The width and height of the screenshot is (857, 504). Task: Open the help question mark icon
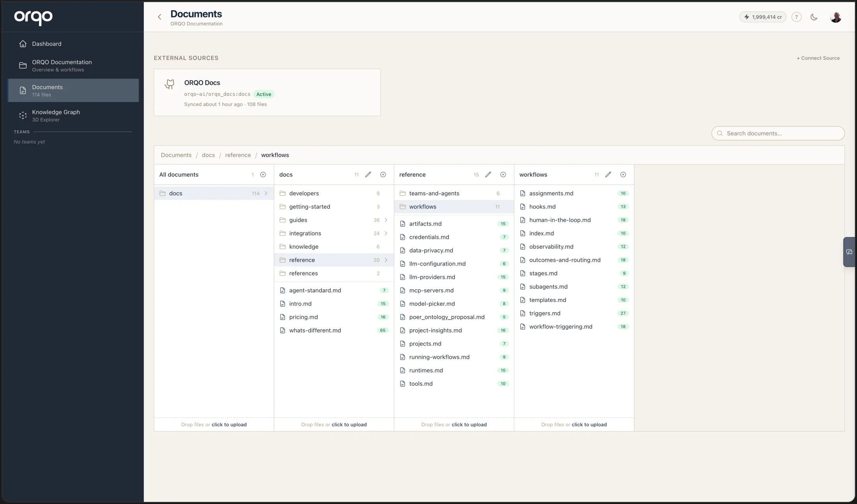pos(796,17)
